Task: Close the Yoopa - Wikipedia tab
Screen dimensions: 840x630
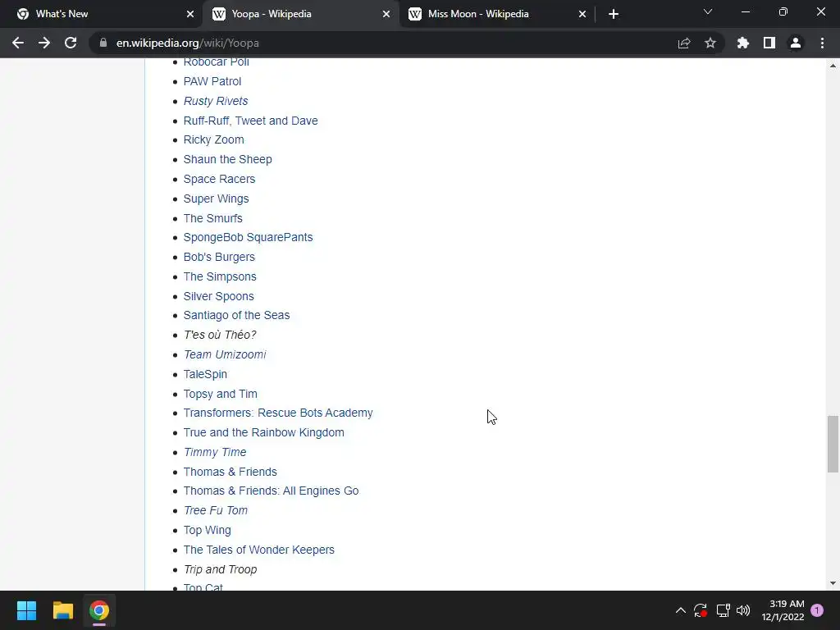Action: click(386, 14)
